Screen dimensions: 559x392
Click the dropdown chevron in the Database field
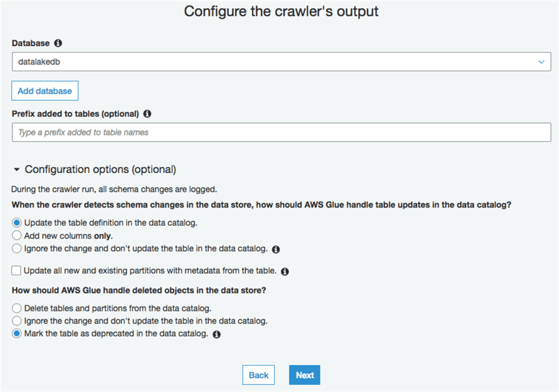(542, 62)
